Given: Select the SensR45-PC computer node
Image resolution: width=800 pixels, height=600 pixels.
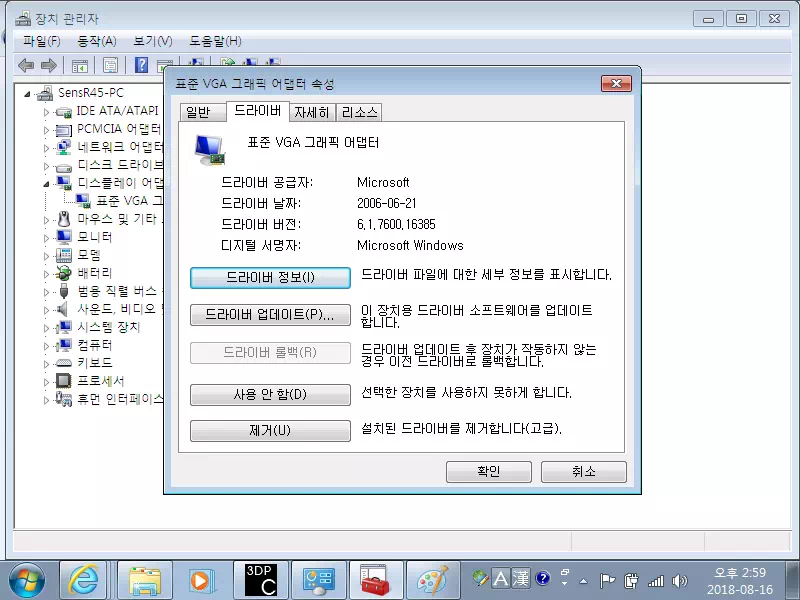Looking at the screenshot, I should pyautogui.click(x=90, y=93).
